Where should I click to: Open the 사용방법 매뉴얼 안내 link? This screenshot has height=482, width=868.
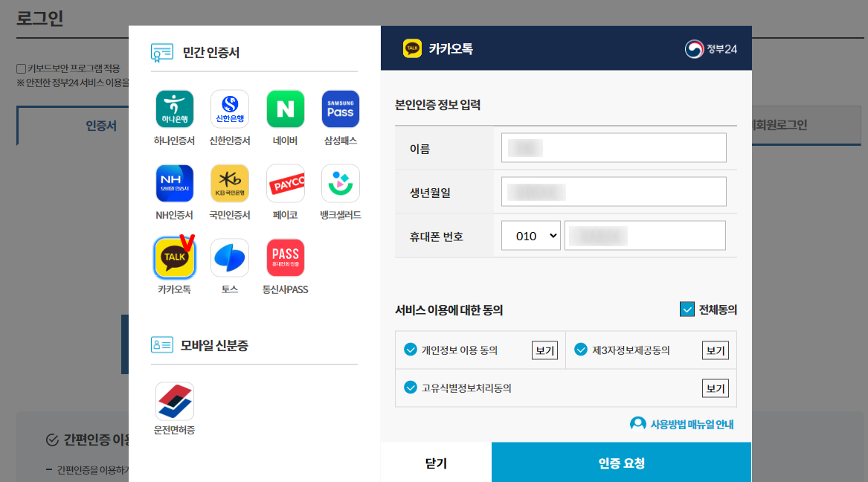pos(682,424)
